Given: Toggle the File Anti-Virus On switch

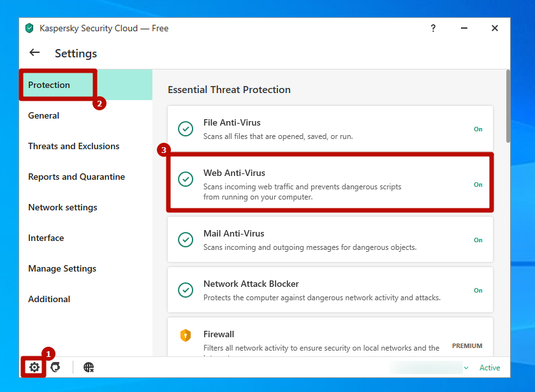Looking at the screenshot, I should [478, 129].
